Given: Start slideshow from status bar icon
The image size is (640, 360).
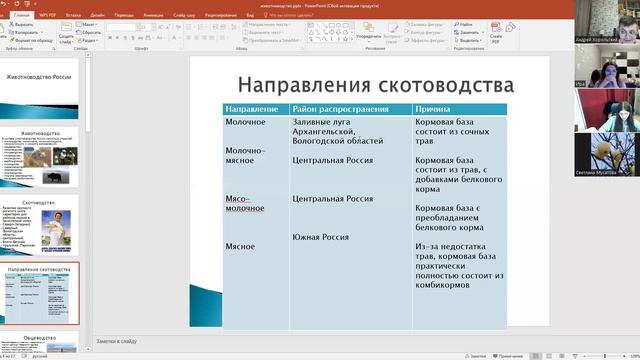Looking at the screenshot, I should pyautogui.click(x=575, y=356).
